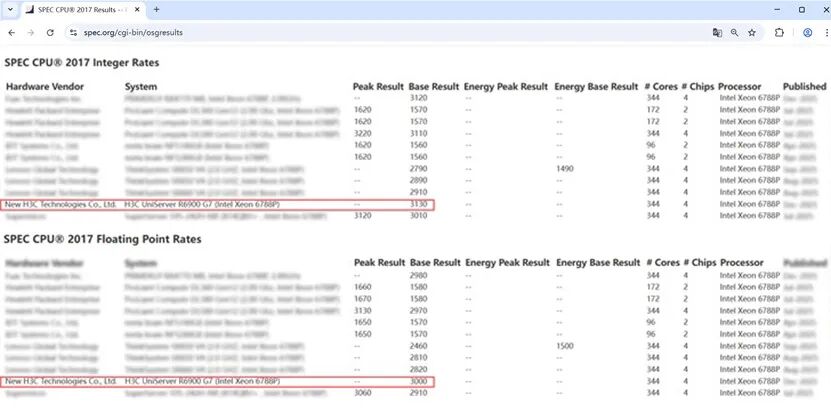The image size is (831, 411).
Task: Open the Chrome profile avatar
Action: pos(808,33)
